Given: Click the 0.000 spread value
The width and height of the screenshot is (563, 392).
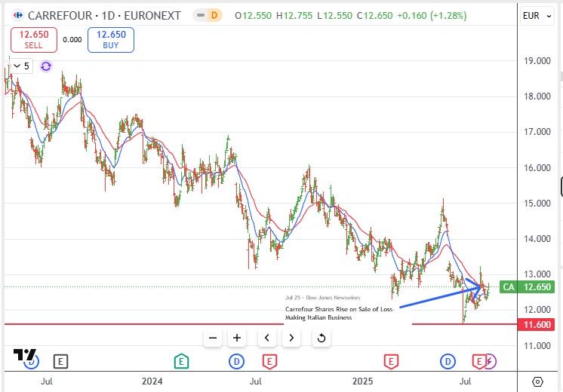Looking at the screenshot, I should pos(72,40).
